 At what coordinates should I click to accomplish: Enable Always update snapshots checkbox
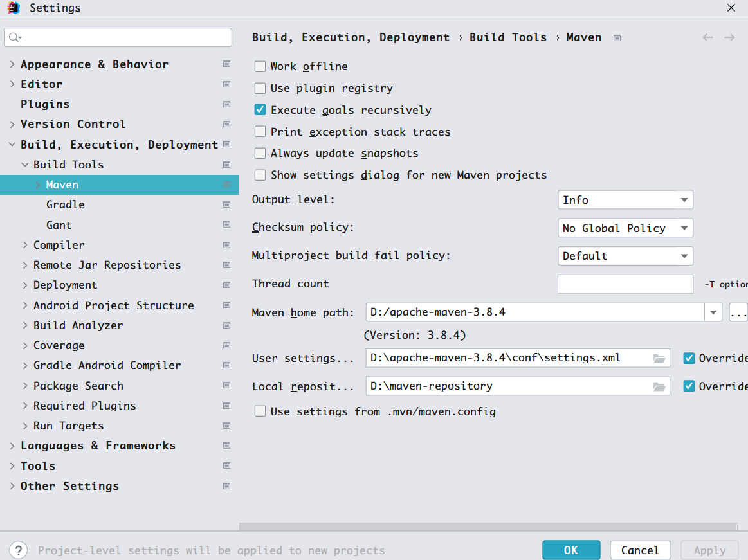point(260,153)
